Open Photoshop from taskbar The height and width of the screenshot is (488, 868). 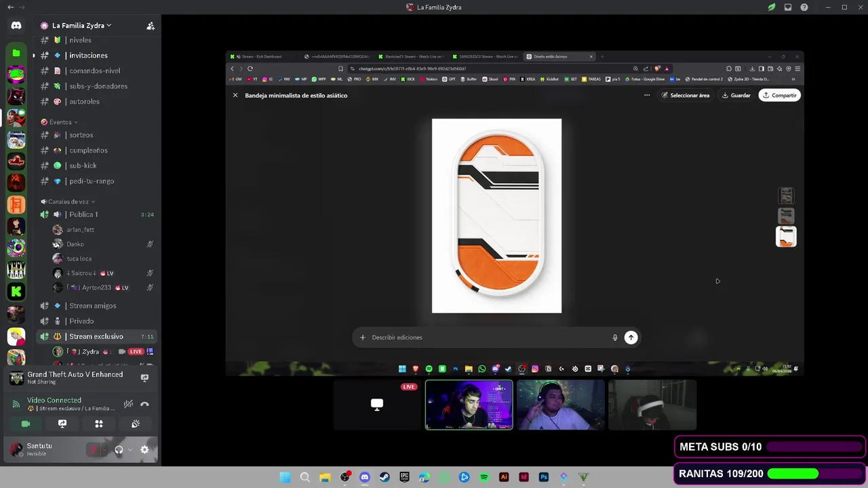pos(544,477)
